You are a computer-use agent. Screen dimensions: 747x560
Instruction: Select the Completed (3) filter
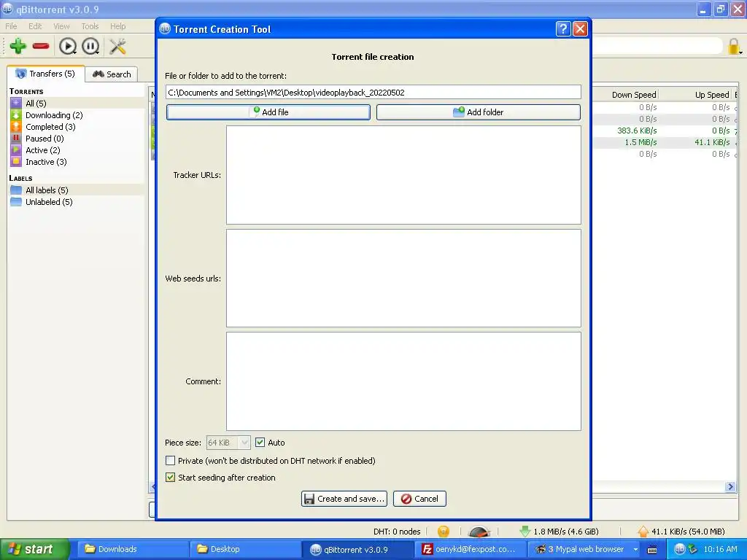[x=50, y=127]
